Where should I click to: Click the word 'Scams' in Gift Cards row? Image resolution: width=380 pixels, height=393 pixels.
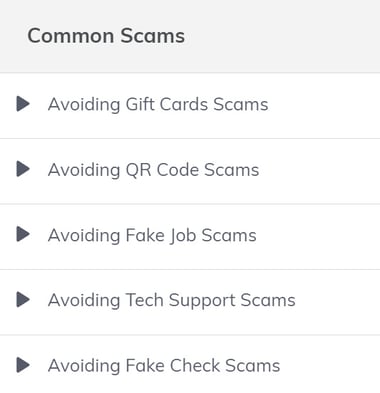(x=241, y=104)
